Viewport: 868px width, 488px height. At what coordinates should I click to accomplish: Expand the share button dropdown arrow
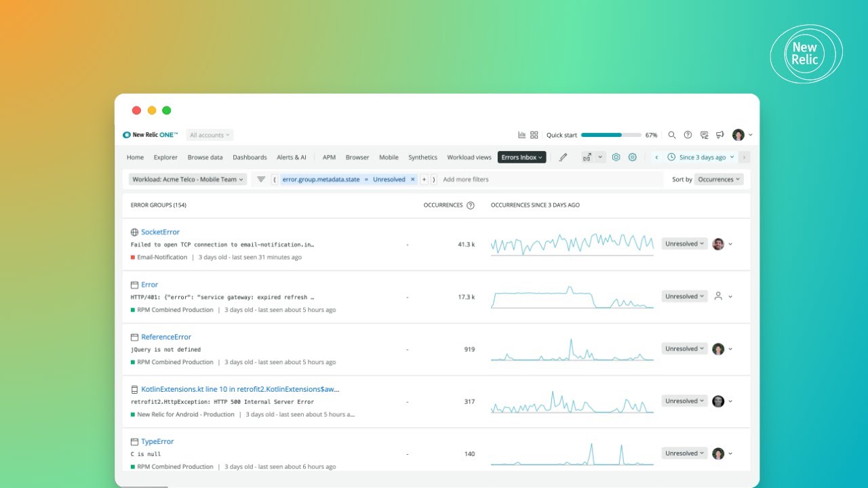point(600,157)
